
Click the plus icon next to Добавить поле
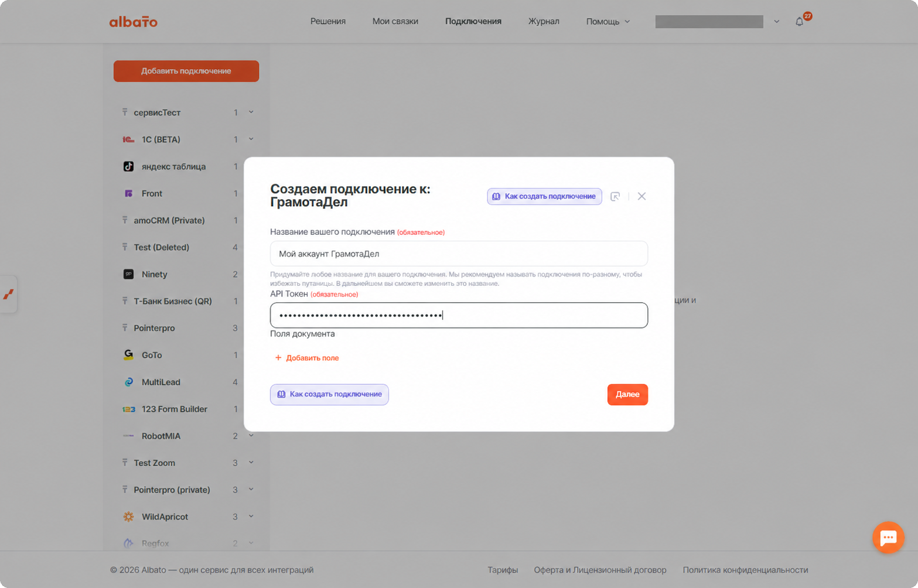pyautogui.click(x=278, y=358)
